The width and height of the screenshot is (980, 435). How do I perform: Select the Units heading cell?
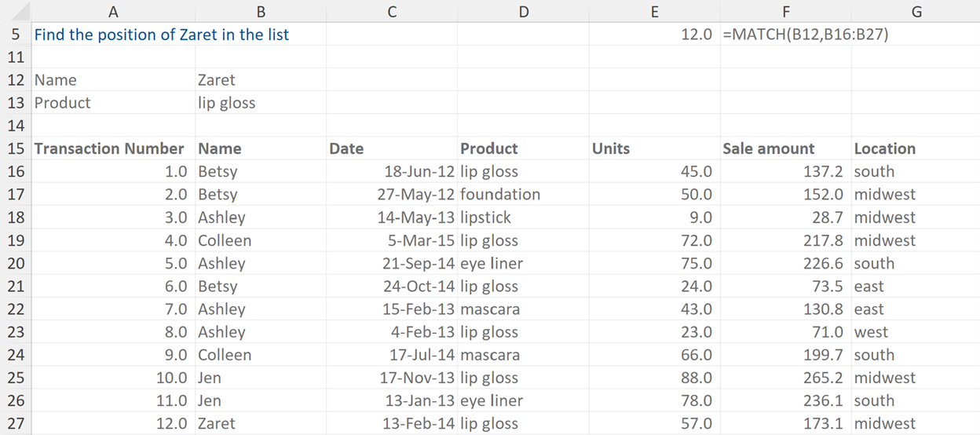654,148
